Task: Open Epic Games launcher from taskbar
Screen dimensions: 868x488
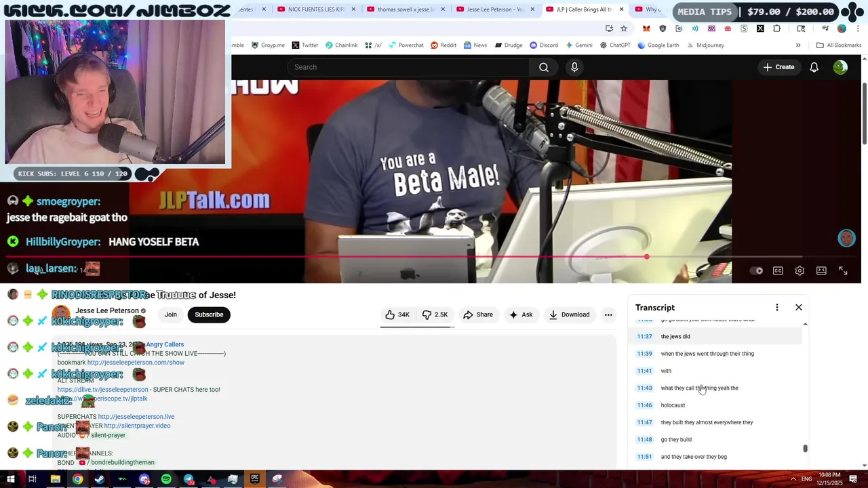Action: point(255,479)
